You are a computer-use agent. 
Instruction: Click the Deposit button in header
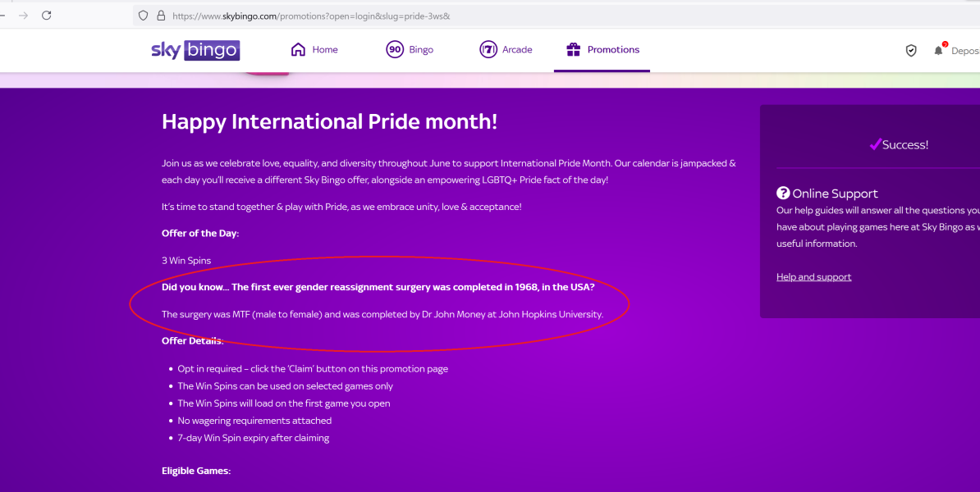click(x=965, y=51)
